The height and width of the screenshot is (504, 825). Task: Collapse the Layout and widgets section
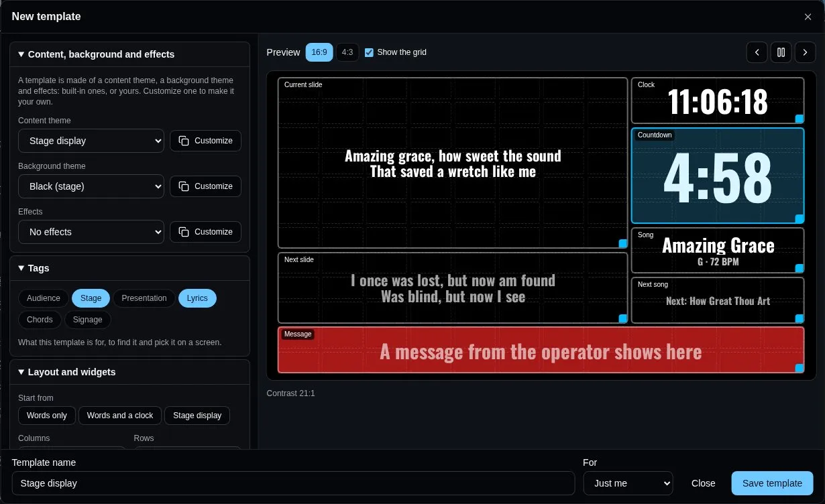(129, 372)
